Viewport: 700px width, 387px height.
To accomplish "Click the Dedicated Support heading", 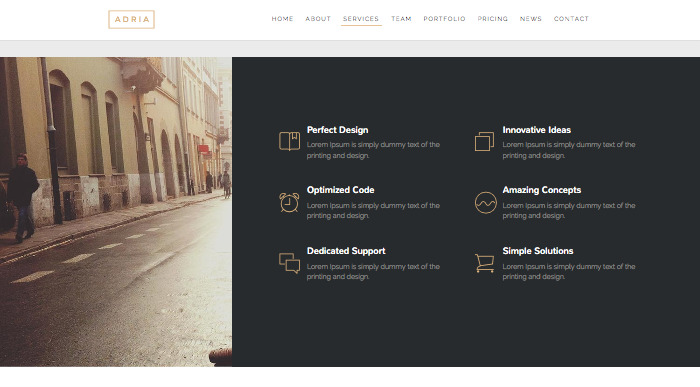I will point(346,251).
